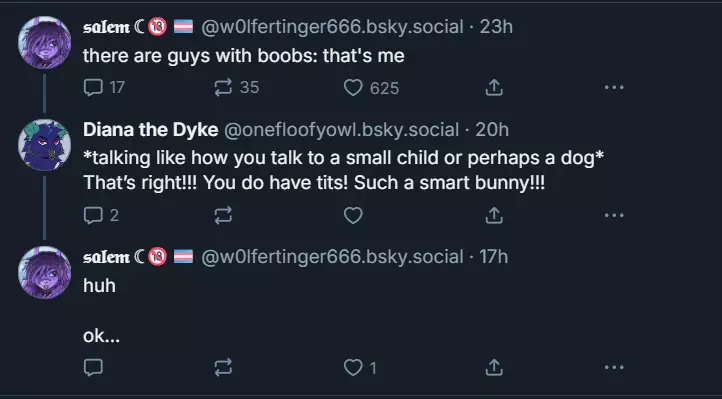Reply to salem's post with 17 replies

pos(104,87)
